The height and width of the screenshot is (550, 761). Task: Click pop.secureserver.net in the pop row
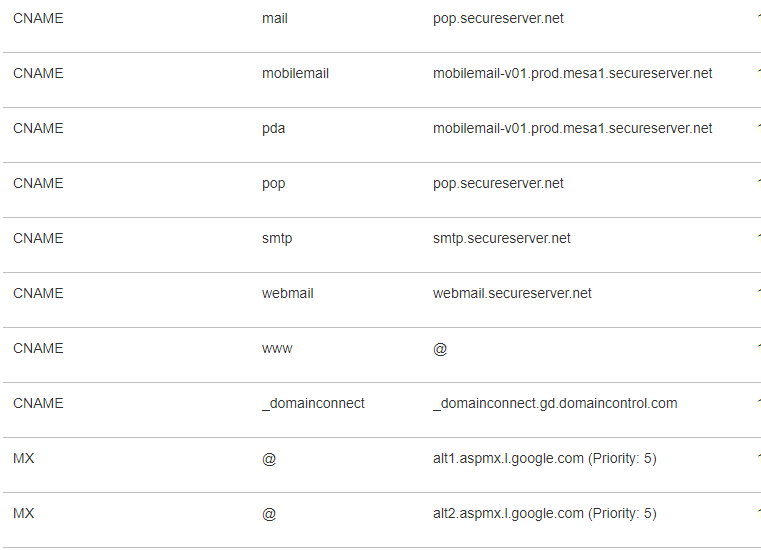click(498, 184)
